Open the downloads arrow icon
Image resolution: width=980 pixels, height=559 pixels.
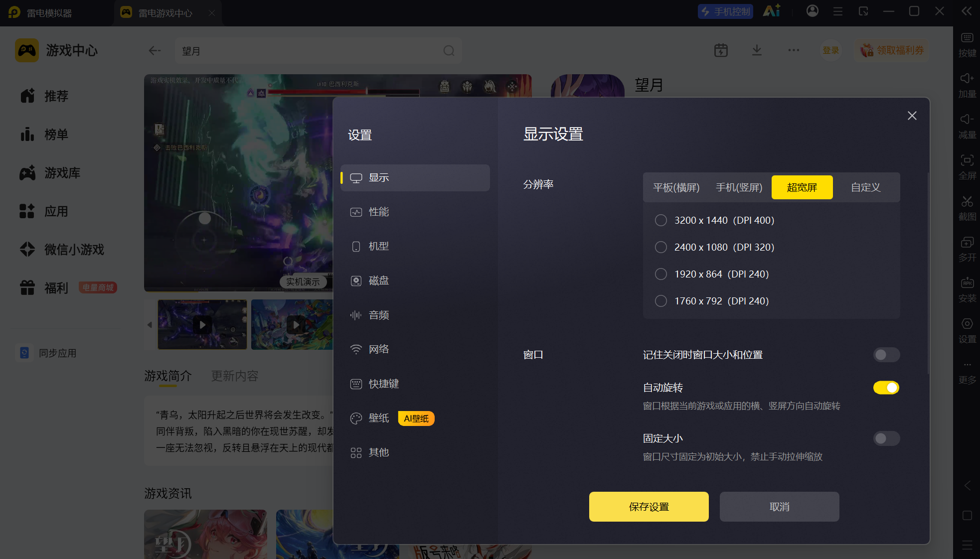coord(757,50)
